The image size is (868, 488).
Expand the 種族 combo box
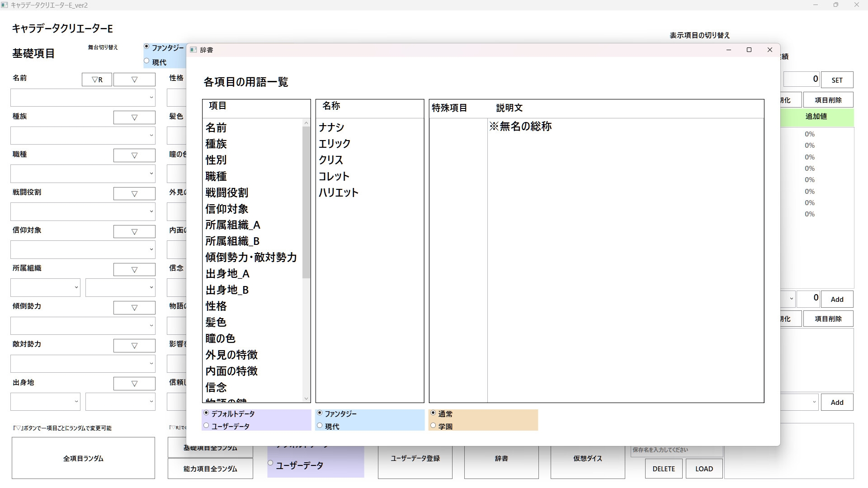151,136
